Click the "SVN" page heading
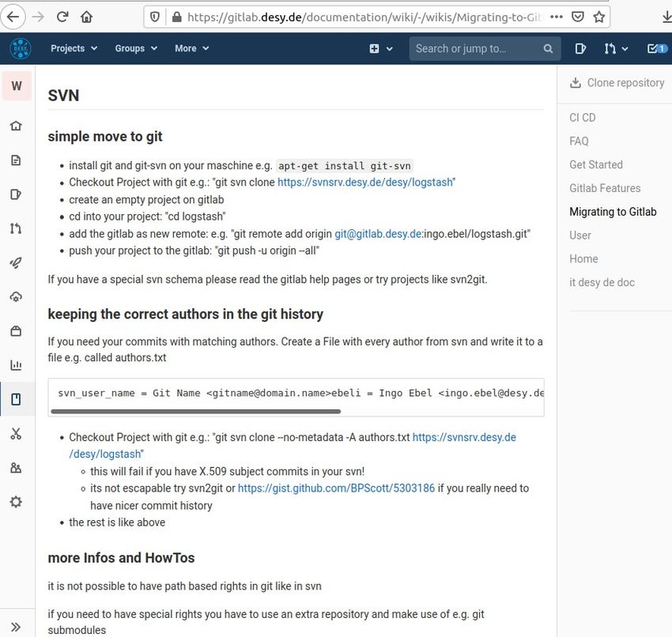The height and width of the screenshot is (637, 672). point(63,96)
